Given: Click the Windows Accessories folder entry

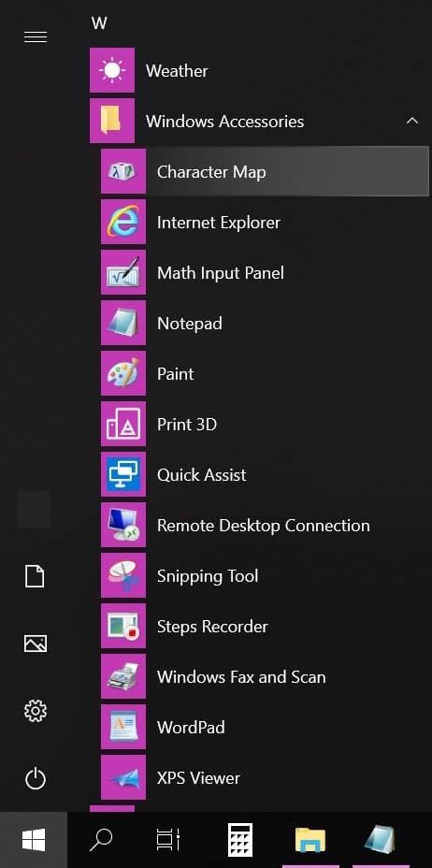Looking at the screenshot, I should click(x=259, y=121).
